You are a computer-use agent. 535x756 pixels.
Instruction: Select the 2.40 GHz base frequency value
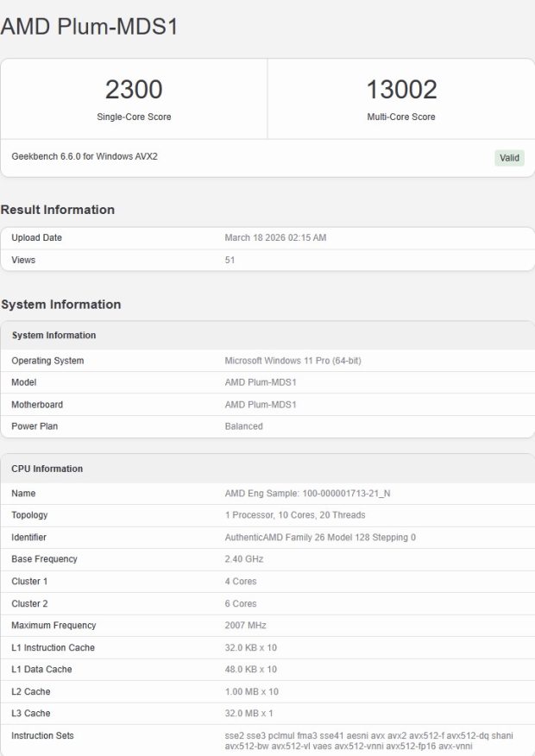244,559
